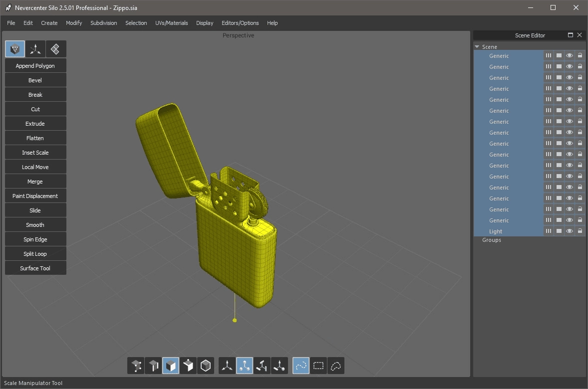Select the manipulator icon with bar handles
588x389 pixels.
[x=262, y=366]
